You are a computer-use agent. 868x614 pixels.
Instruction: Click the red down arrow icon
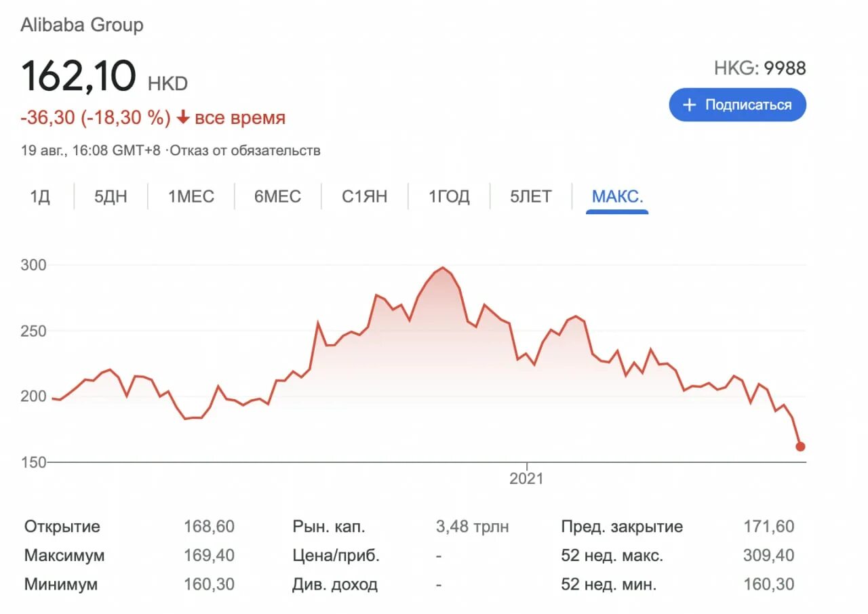[182, 118]
